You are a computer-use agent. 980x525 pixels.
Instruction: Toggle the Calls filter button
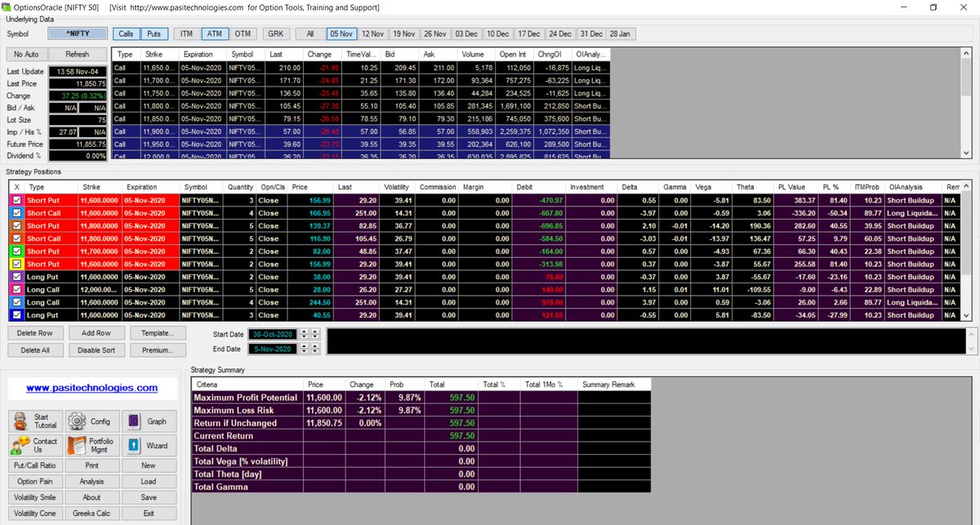coord(126,33)
